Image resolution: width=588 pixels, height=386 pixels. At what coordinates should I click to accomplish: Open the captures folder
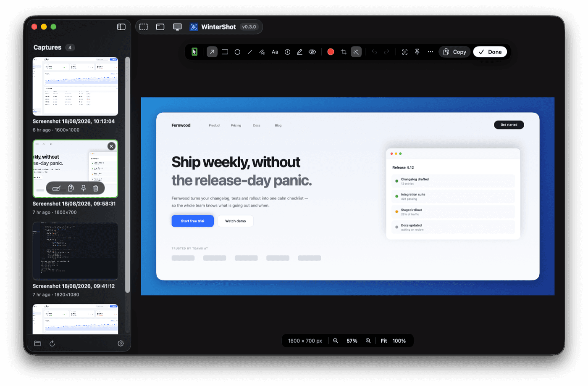[x=37, y=344]
